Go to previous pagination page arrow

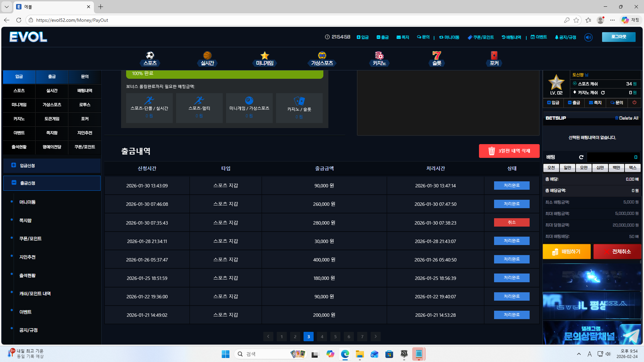[268, 337]
